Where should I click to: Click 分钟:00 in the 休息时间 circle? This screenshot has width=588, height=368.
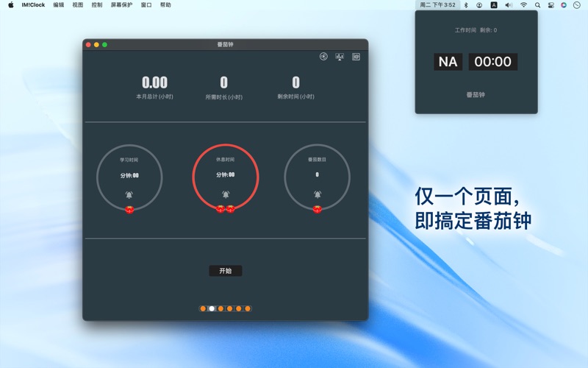[226, 174]
